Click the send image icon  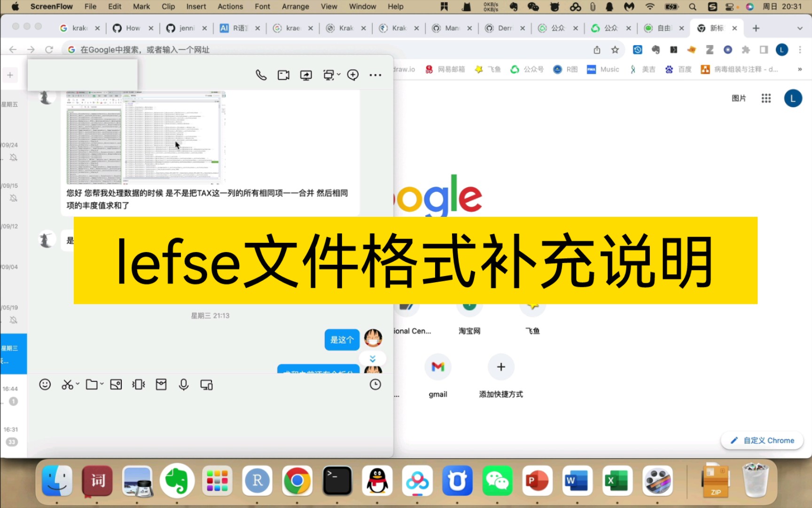(116, 384)
